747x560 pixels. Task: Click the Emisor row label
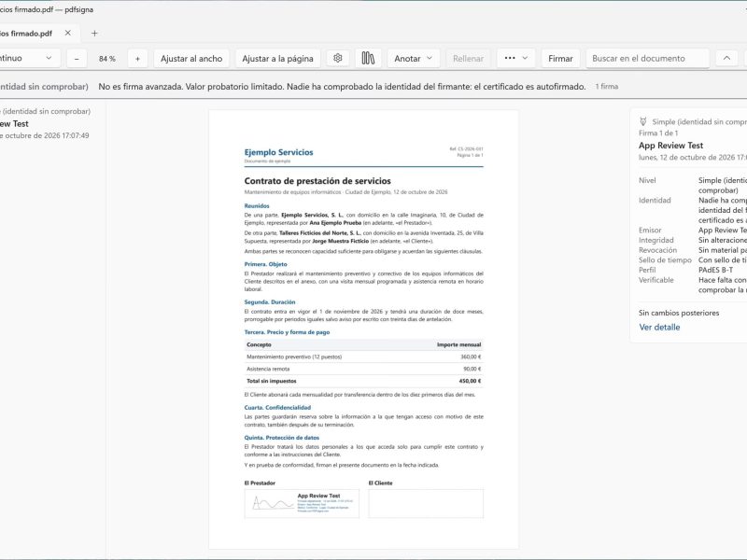coord(650,230)
